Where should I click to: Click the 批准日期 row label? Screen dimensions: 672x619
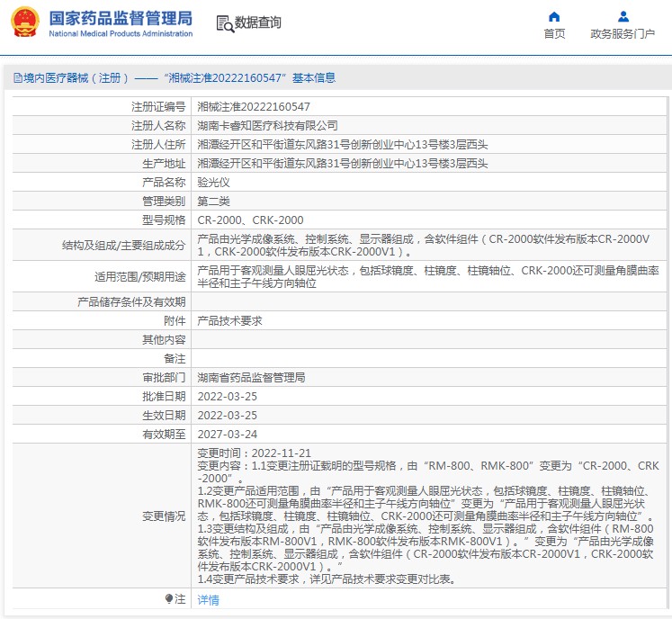(x=164, y=396)
